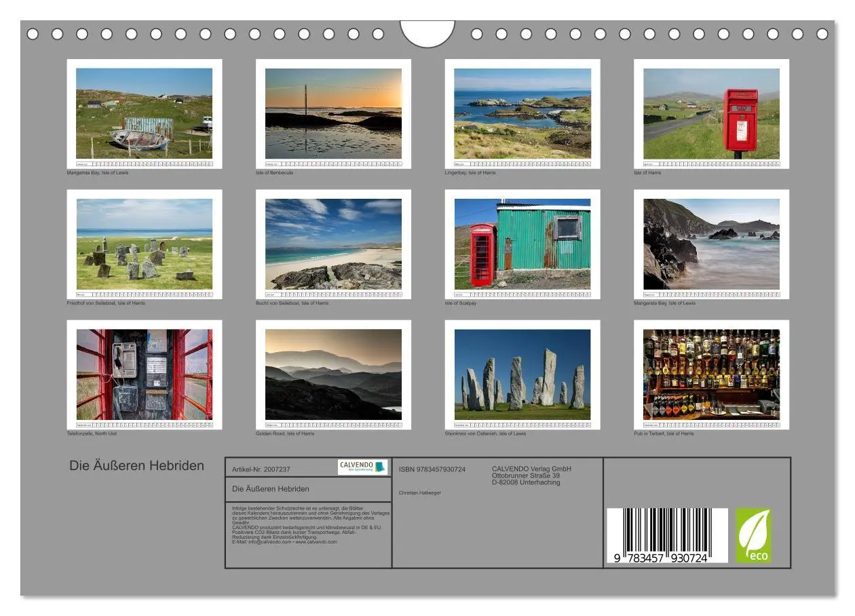Open the Tarbert pub bottles photo
Viewport: 855px width, 616px height.
(712, 374)
